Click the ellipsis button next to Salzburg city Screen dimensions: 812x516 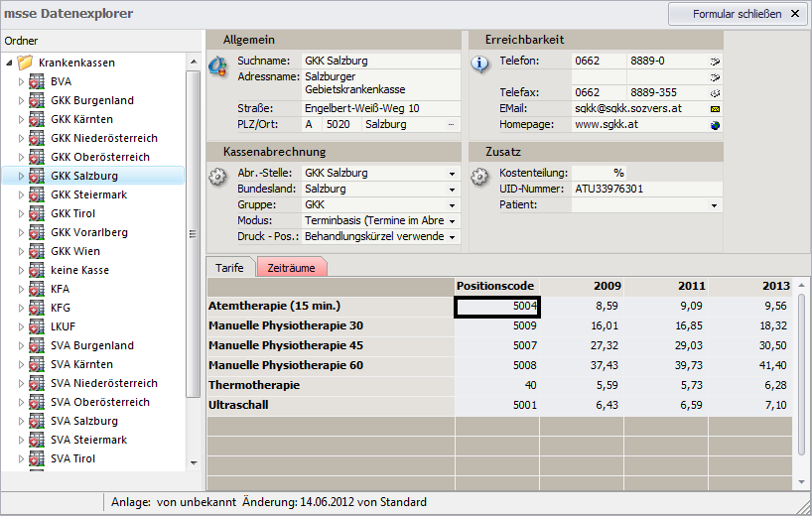451,125
